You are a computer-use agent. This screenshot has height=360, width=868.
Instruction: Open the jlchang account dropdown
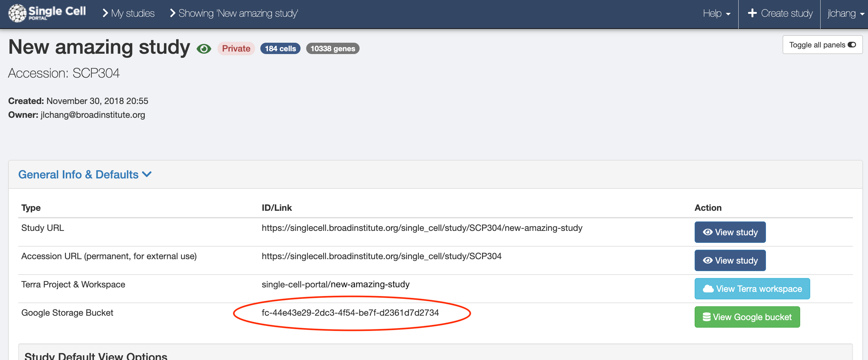coord(844,14)
